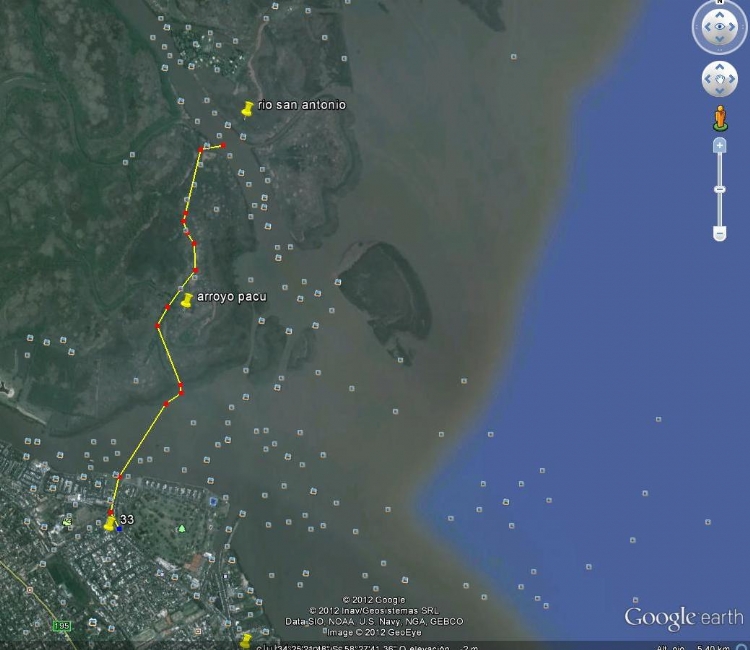Click the north N on the look compass

[x=720, y=2]
